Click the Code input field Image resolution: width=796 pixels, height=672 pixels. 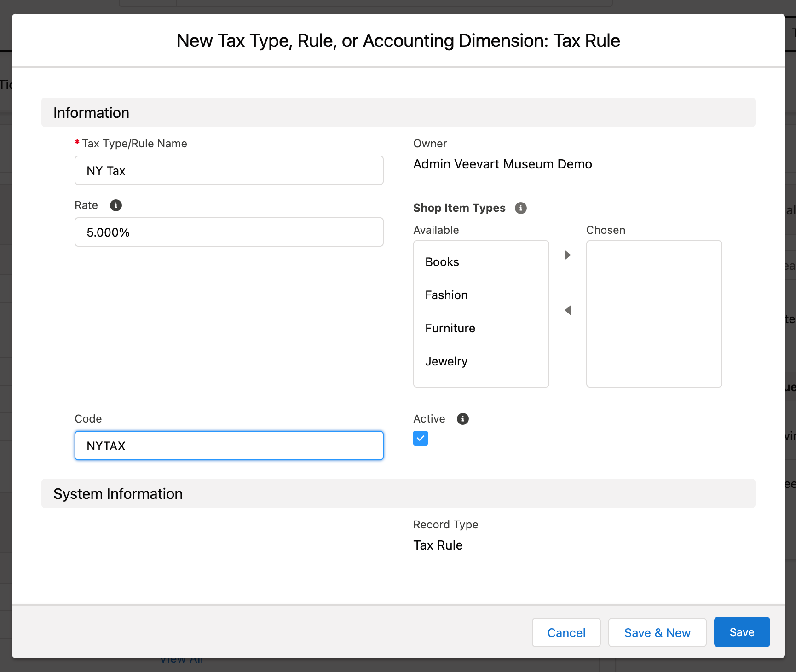[229, 446]
